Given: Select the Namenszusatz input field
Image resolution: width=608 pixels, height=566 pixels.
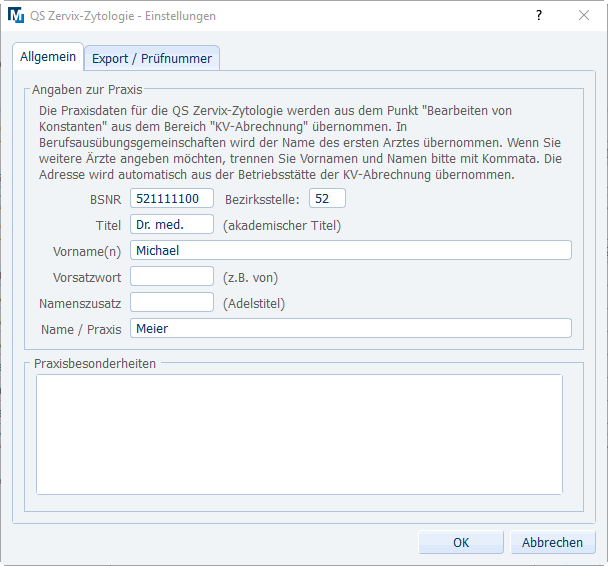Looking at the screenshot, I should [x=172, y=302].
